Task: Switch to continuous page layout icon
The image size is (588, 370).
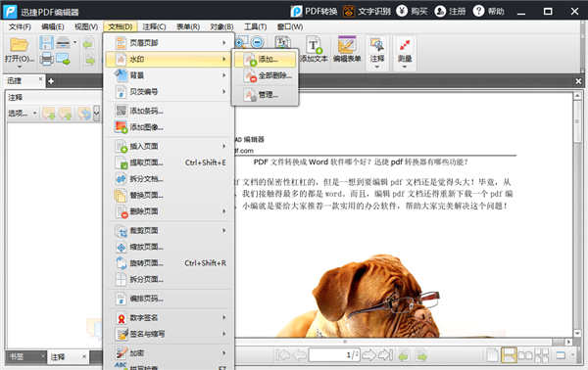Action: coord(509,355)
